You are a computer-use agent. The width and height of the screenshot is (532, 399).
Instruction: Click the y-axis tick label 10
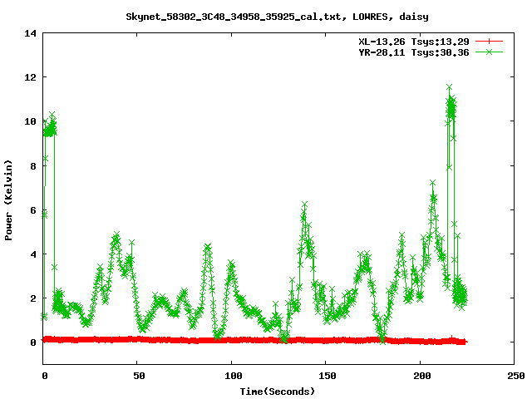pyautogui.click(x=30, y=121)
